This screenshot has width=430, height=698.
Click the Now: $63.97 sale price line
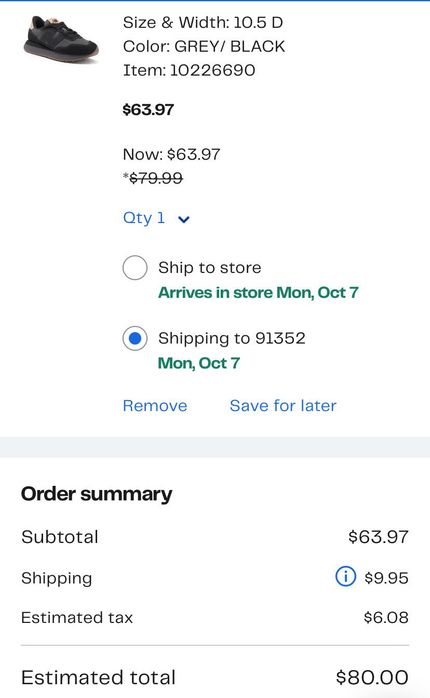171,154
